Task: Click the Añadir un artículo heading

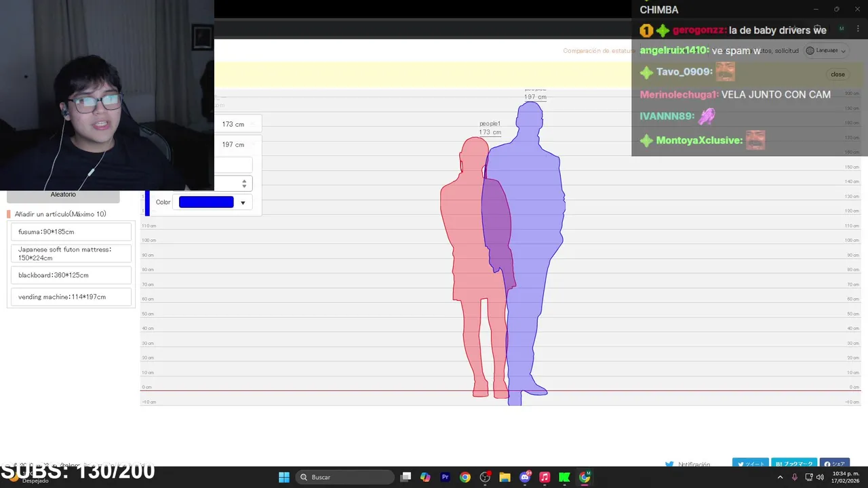Action: click(x=60, y=214)
